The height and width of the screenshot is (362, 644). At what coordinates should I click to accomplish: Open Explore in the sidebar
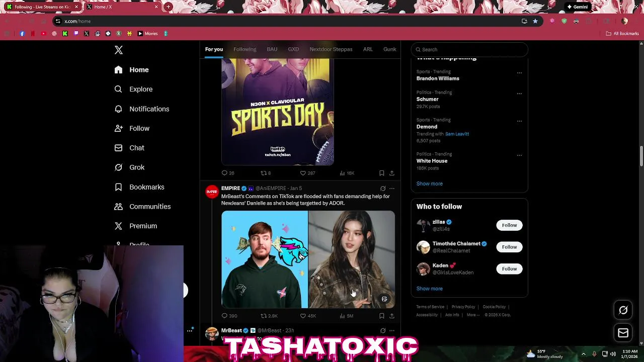point(133,89)
